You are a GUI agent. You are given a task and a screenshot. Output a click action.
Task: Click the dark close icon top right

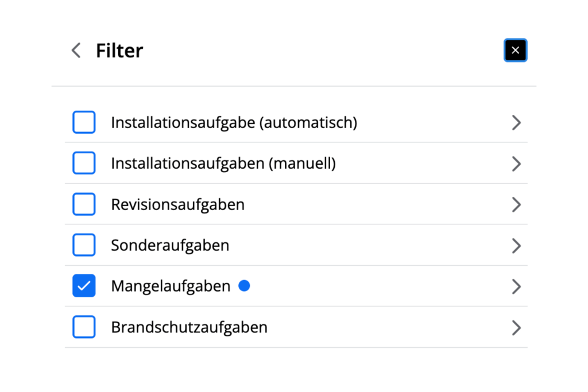click(515, 51)
